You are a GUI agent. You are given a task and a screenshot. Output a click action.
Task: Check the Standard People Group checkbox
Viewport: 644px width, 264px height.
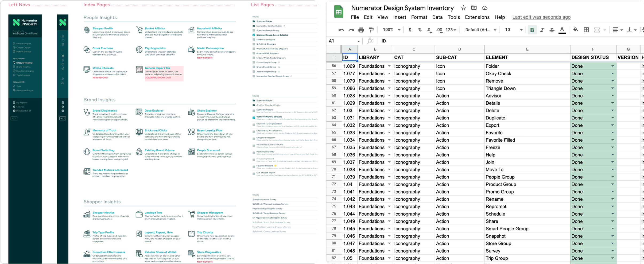(254, 30)
